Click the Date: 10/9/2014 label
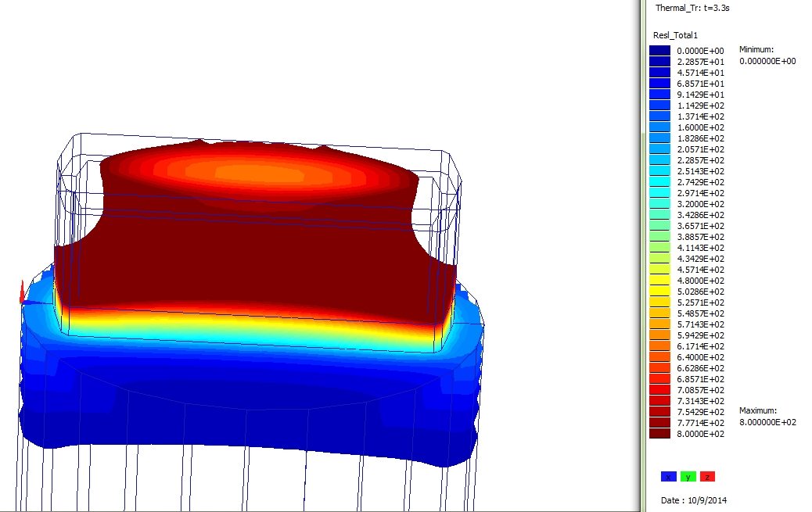The image size is (812, 512). (693, 499)
